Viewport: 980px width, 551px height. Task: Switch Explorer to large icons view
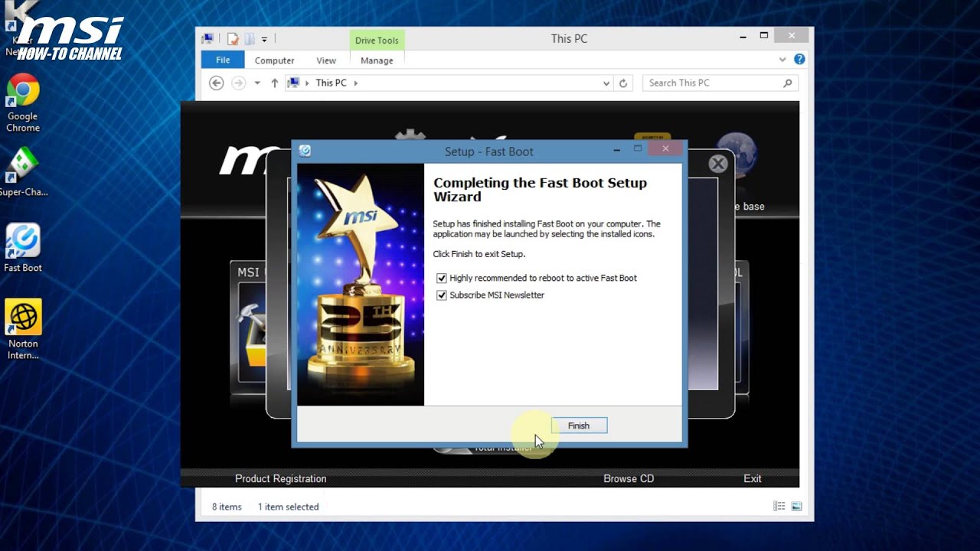[796, 507]
